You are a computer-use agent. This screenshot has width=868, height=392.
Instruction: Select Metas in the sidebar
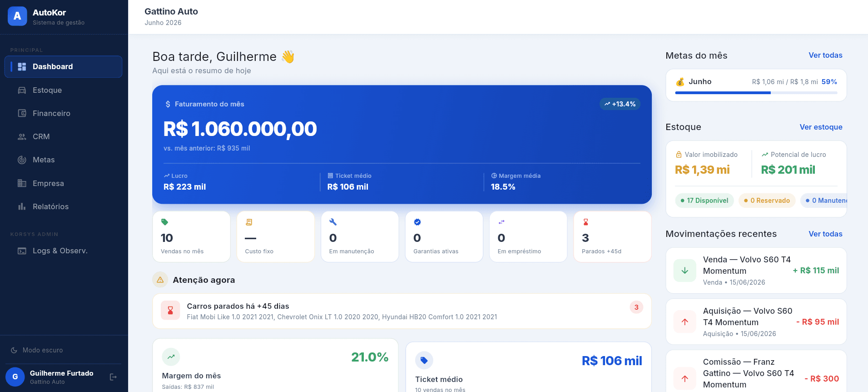[63, 160]
